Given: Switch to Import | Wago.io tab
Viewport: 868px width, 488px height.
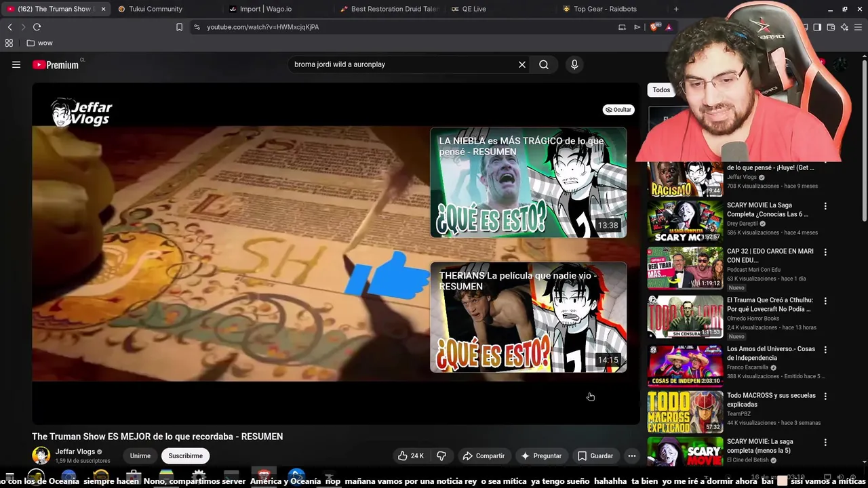Looking at the screenshot, I should [x=265, y=9].
